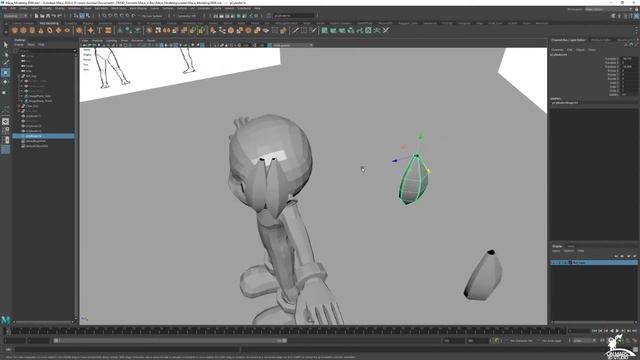This screenshot has width=640, height=360.
Task: Create a polygon plane from the shelf
Action: click(58, 30)
